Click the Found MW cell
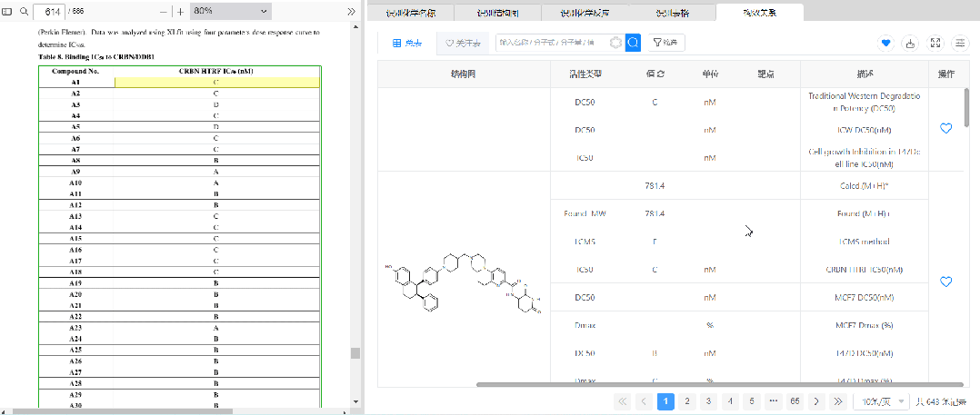This screenshot has width=980, height=415. click(x=585, y=214)
